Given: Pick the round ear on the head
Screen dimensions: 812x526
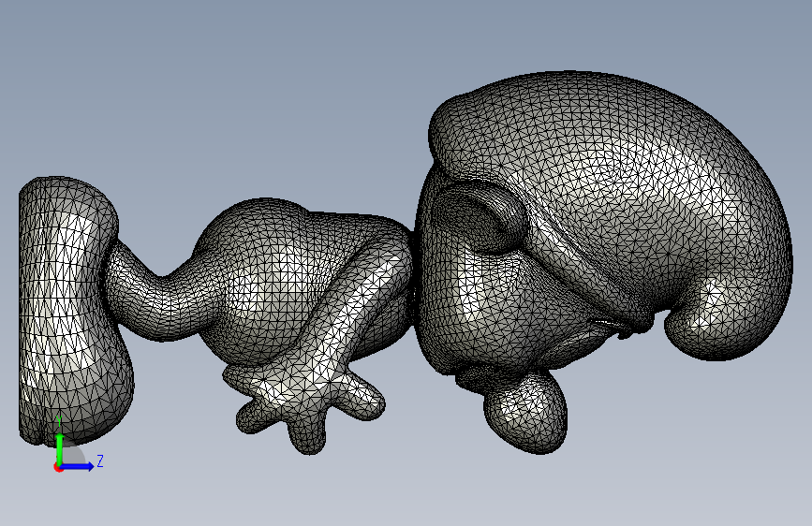Looking at the screenshot, I should pyautogui.click(x=479, y=216).
